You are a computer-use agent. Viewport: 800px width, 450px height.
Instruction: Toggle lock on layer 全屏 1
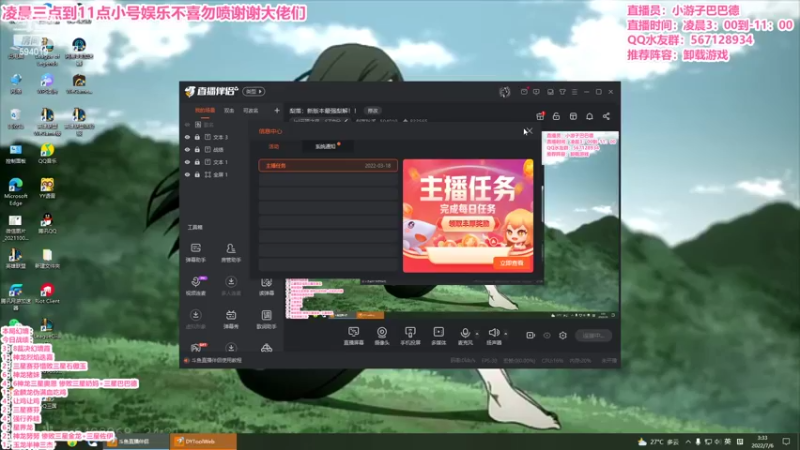(197, 174)
